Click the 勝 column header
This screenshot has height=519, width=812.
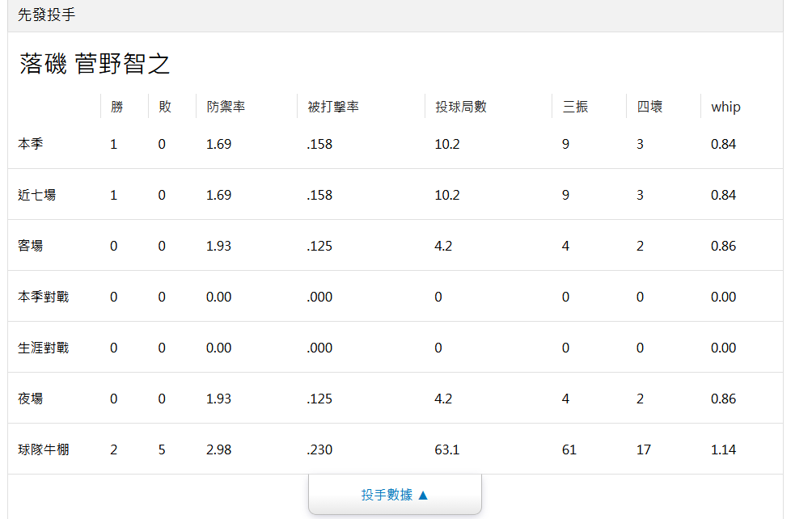(117, 107)
